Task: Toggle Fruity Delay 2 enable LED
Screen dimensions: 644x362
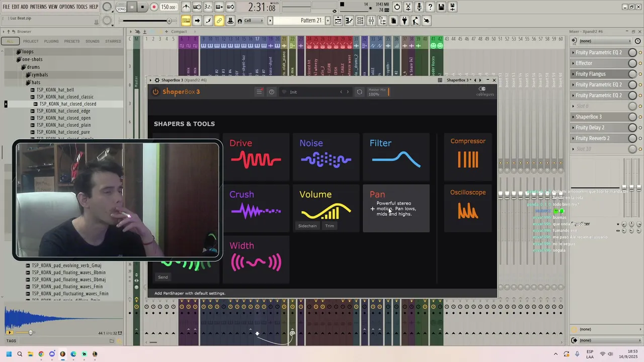Action: (640, 128)
